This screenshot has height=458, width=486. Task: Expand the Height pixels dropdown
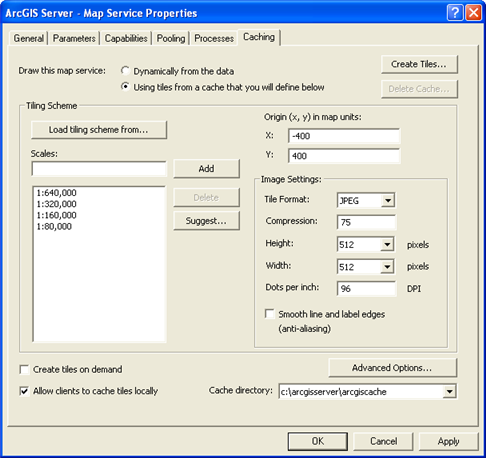point(387,245)
